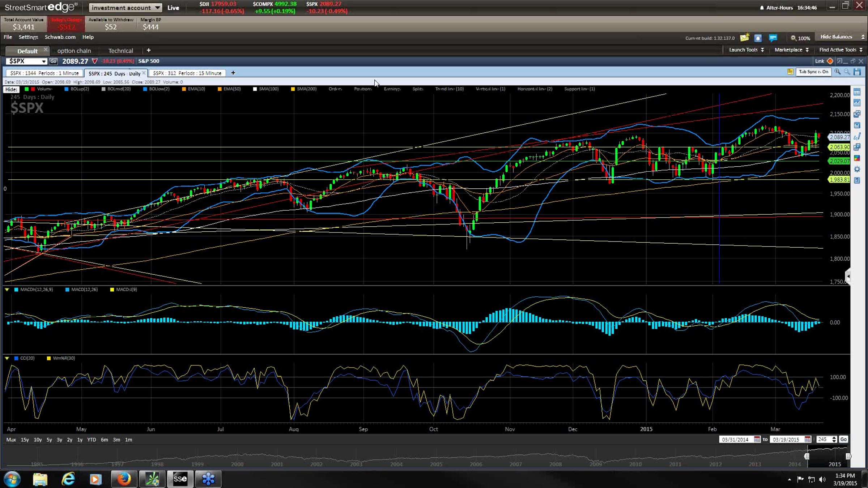The height and width of the screenshot is (488, 868).
Task: Open the messages envelope icon
Action: click(x=744, y=38)
